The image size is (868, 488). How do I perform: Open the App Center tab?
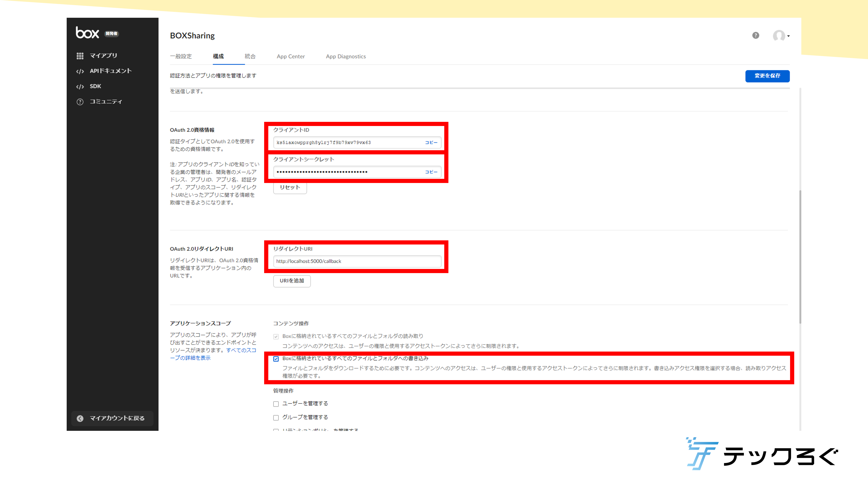click(291, 56)
